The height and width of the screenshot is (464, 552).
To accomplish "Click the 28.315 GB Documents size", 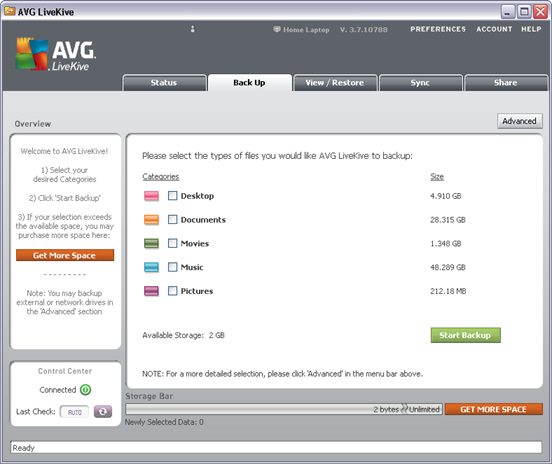I will click(x=448, y=220).
